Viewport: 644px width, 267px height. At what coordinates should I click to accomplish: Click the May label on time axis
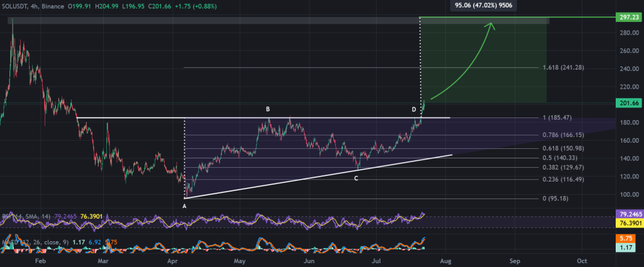tap(239, 259)
